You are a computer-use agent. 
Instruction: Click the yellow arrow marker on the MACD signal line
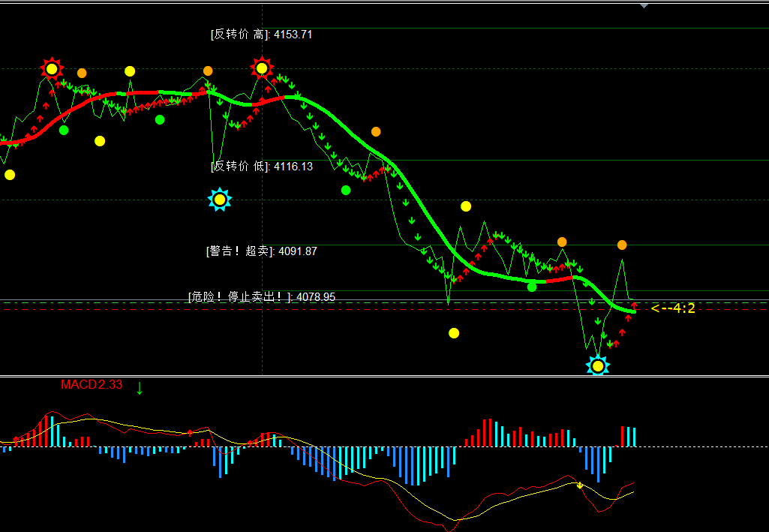[580, 485]
